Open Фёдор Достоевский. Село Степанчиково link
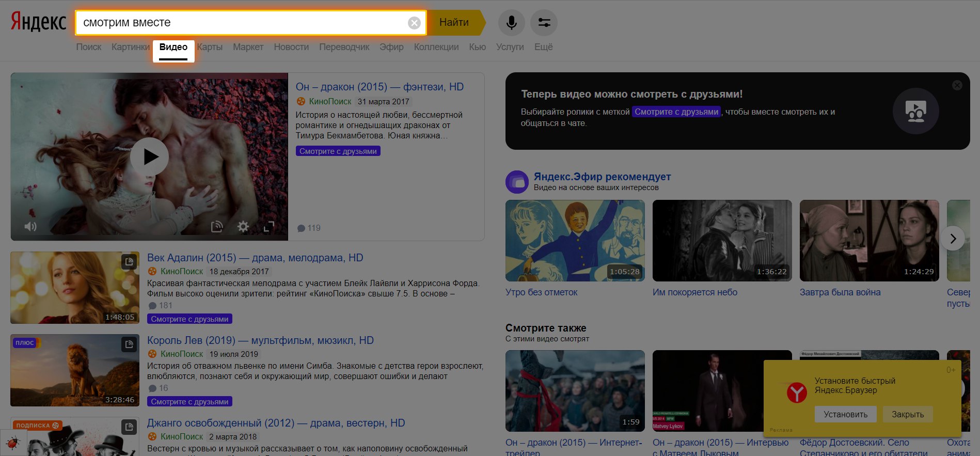Image resolution: width=980 pixels, height=456 pixels. pos(864,447)
